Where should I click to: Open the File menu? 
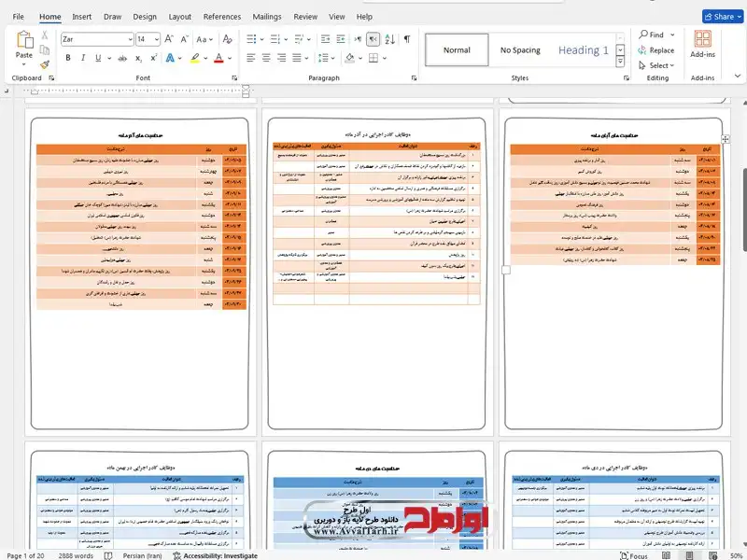point(18,17)
